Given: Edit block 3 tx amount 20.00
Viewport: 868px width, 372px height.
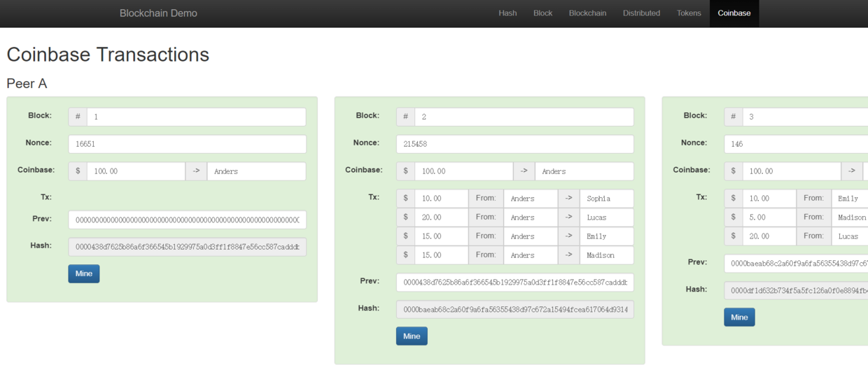Looking at the screenshot, I should click(x=769, y=236).
